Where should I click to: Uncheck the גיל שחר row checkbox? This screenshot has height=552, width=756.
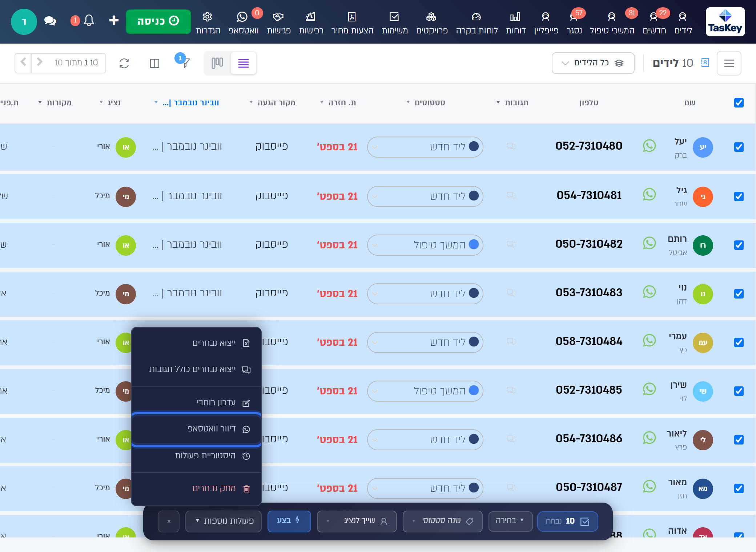[739, 196]
